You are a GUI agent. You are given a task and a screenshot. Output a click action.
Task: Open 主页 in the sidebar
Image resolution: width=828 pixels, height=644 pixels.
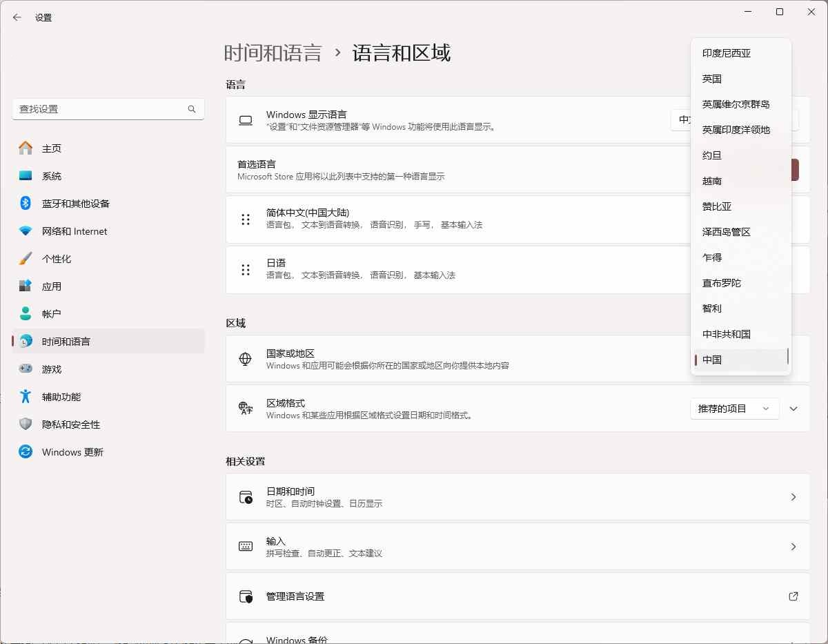[108, 148]
